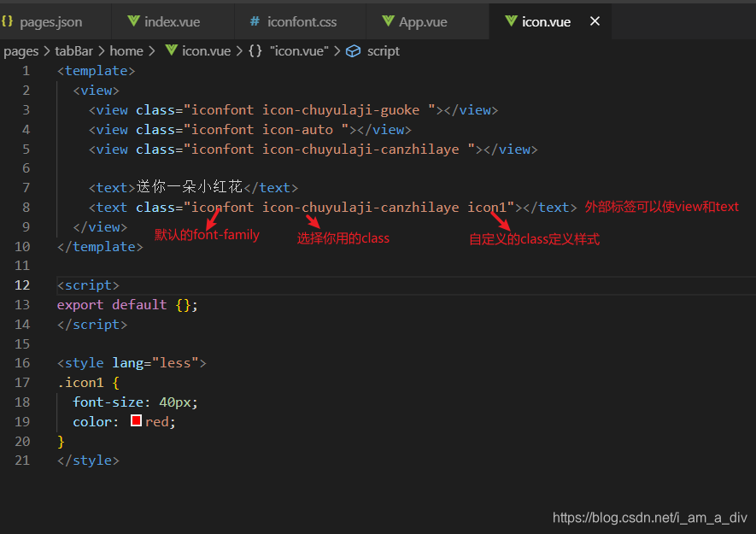This screenshot has width=756, height=534.
Task: Click '.icon1' selector on line 17
Action: [x=80, y=383]
